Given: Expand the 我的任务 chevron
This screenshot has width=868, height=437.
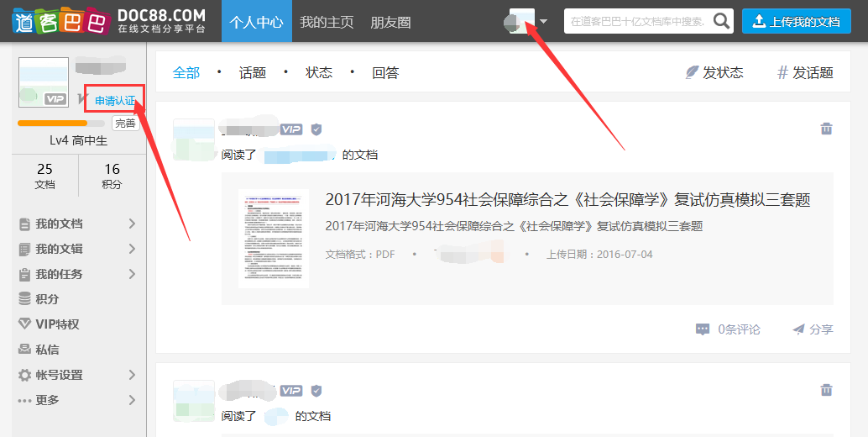Looking at the screenshot, I should (132, 274).
